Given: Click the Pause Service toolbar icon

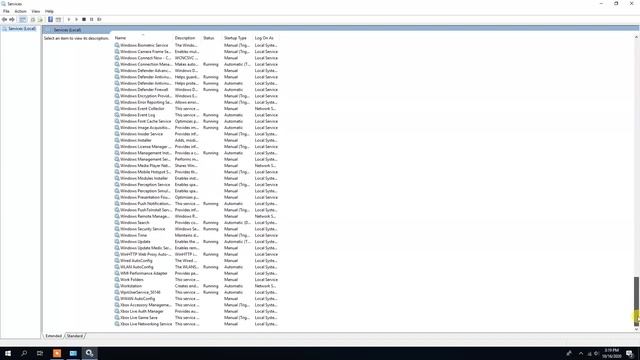Looking at the screenshot, I should point(91,19).
